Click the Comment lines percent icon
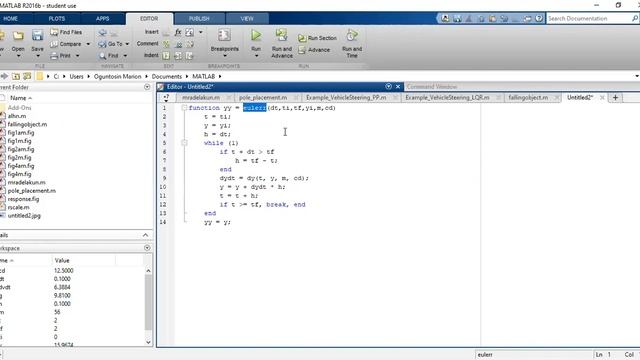Viewport: 640px width, 360px height. pyautogui.click(x=166, y=44)
